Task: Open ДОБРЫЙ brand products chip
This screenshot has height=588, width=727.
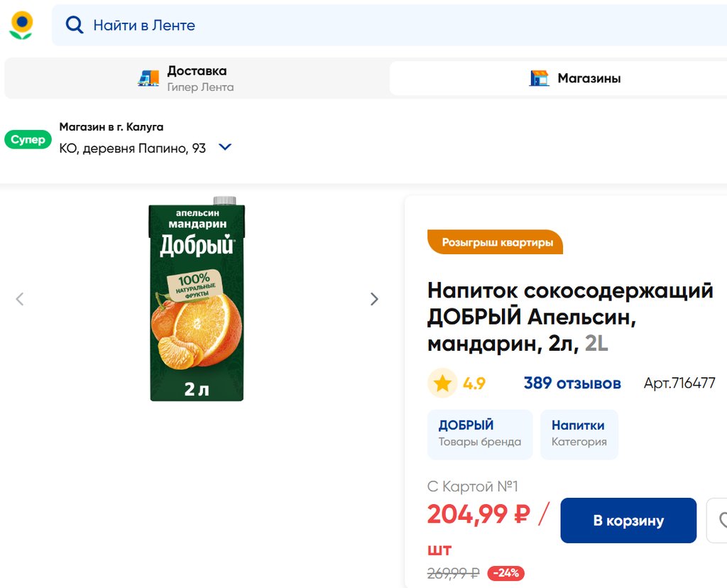Action: 480,434
